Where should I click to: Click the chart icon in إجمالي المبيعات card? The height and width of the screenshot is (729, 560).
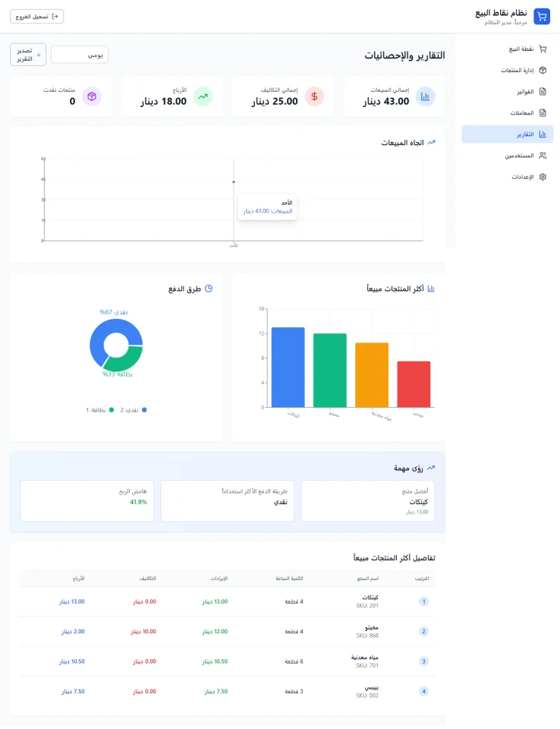(425, 96)
